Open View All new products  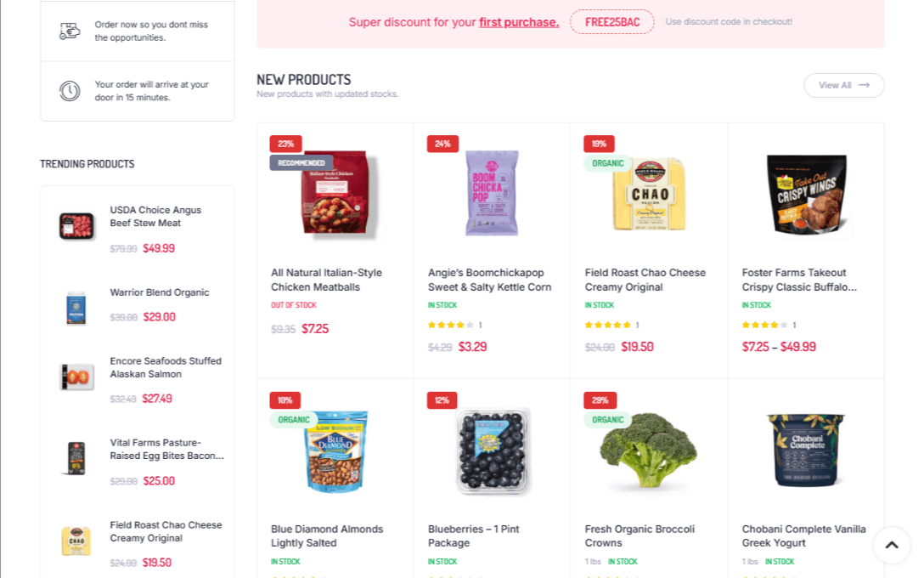843,85
